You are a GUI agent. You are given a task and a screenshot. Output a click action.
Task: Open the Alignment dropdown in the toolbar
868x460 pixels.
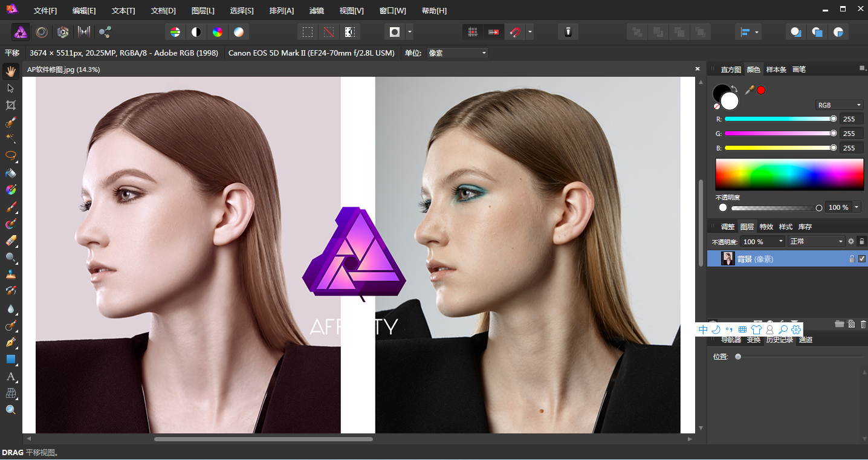point(748,32)
